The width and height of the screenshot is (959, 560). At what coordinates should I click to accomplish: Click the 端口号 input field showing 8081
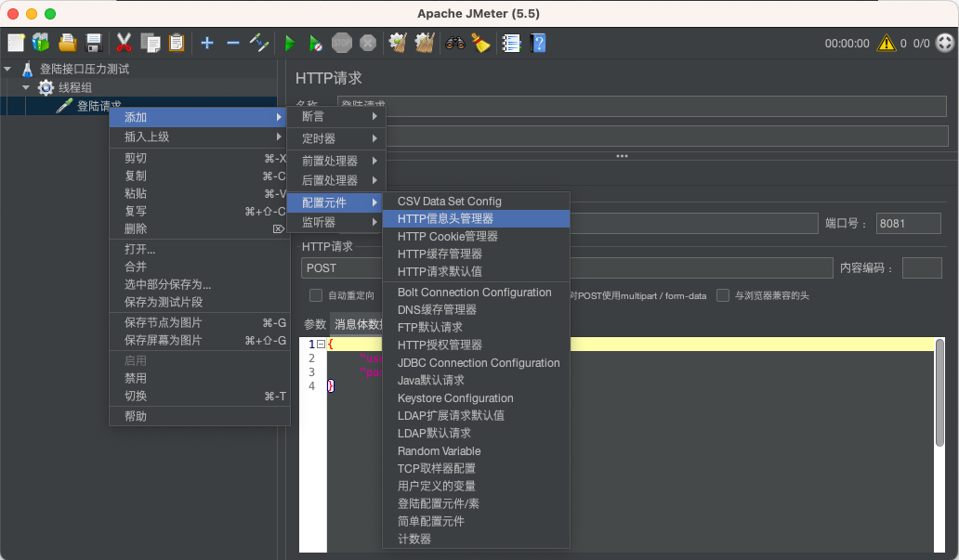(x=908, y=223)
